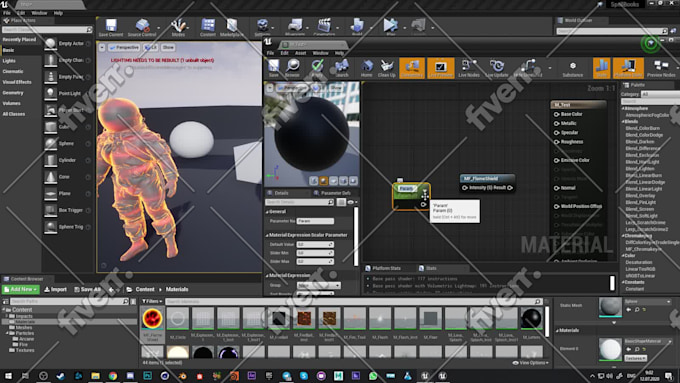Open Marketplace from the main toolbar
Image resolution: width=680 pixels, height=383 pixels.
tap(232, 28)
